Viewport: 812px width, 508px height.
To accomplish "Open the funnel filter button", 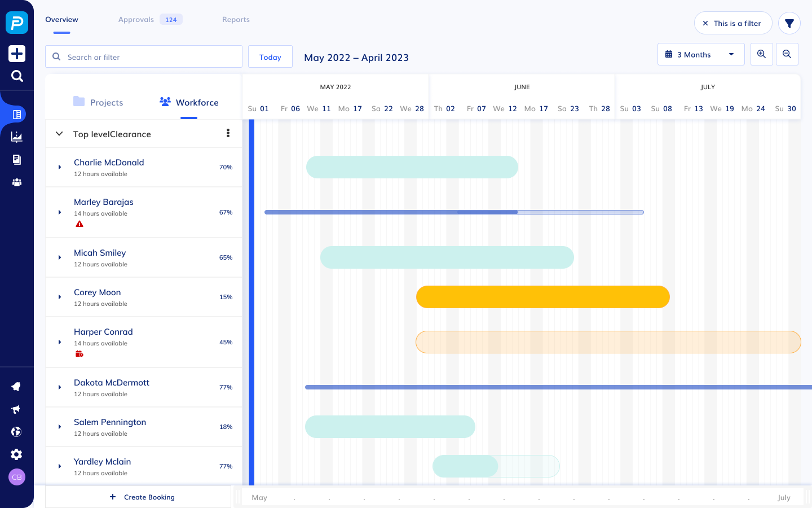I will point(789,23).
